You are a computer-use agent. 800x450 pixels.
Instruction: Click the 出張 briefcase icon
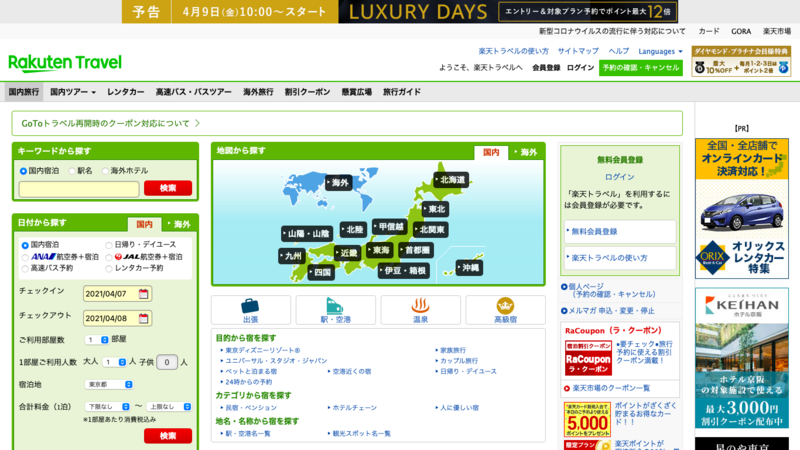[250, 306]
